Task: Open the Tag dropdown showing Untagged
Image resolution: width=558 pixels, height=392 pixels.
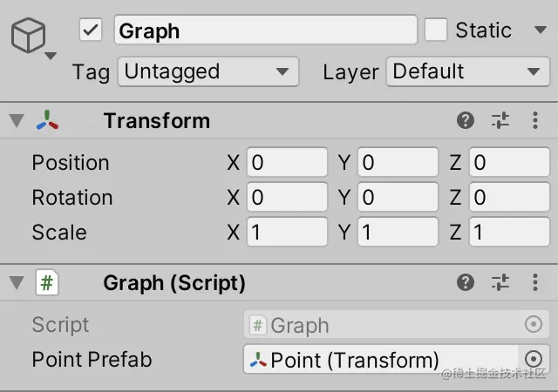Action: [208, 71]
